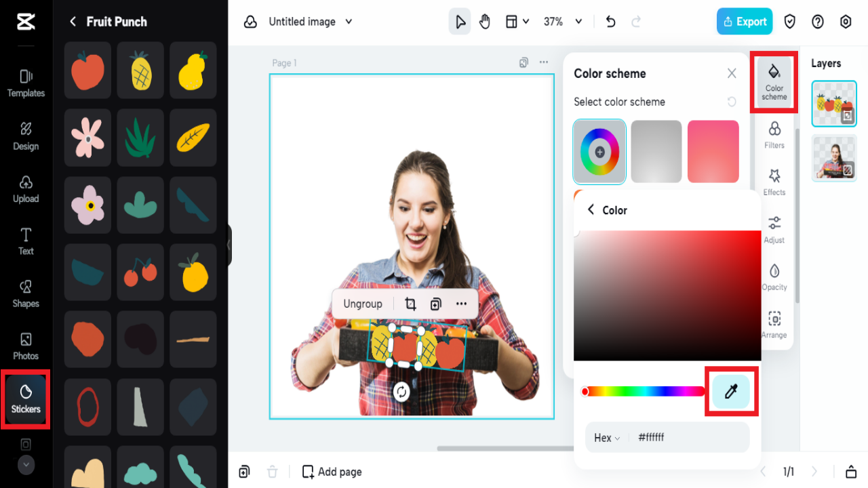
Task: Open the Hex color format dropdown
Action: click(606, 437)
